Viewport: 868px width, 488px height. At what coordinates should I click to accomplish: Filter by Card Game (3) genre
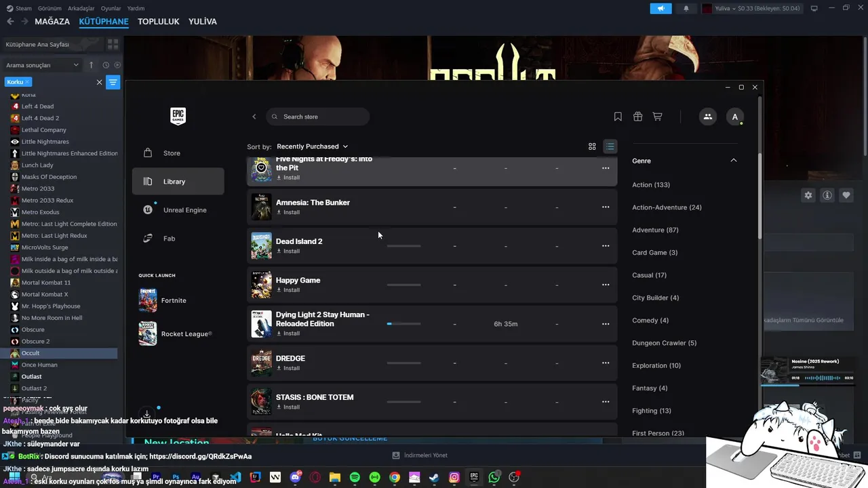click(x=655, y=253)
